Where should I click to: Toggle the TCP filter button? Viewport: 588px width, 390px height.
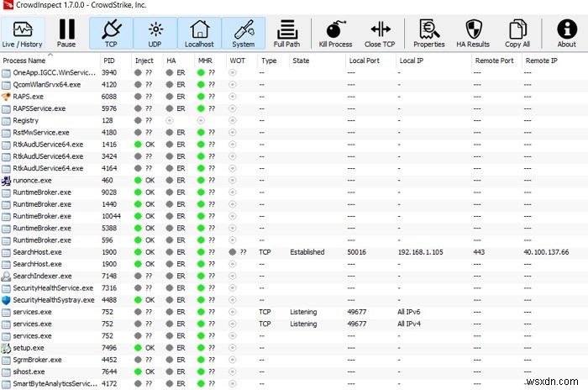pyautogui.click(x=111, y=34)
